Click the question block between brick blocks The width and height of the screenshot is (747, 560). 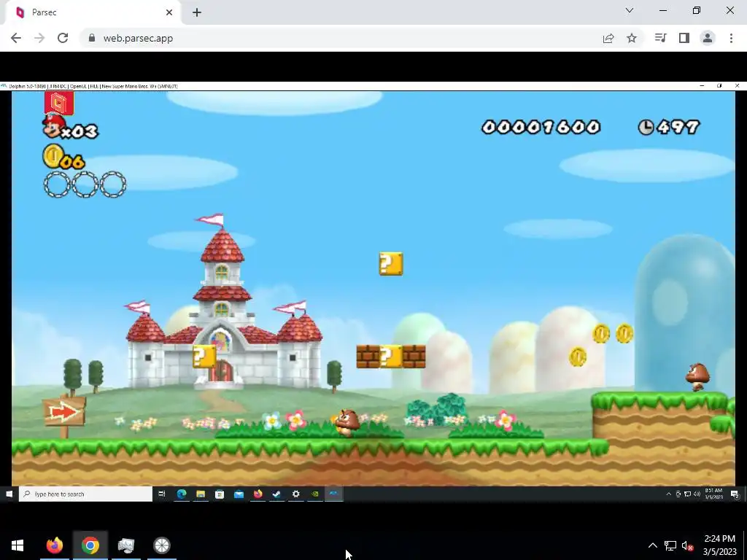coord(391,357)
